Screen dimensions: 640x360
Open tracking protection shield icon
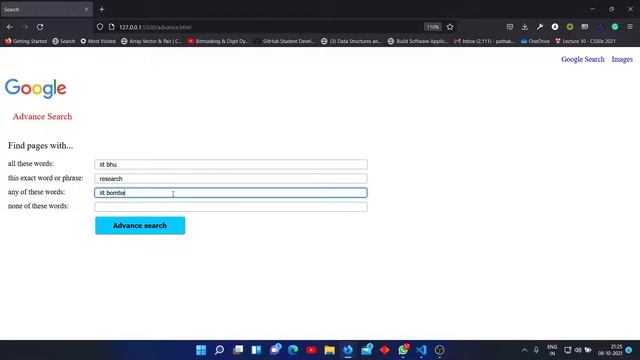(100, 27)
